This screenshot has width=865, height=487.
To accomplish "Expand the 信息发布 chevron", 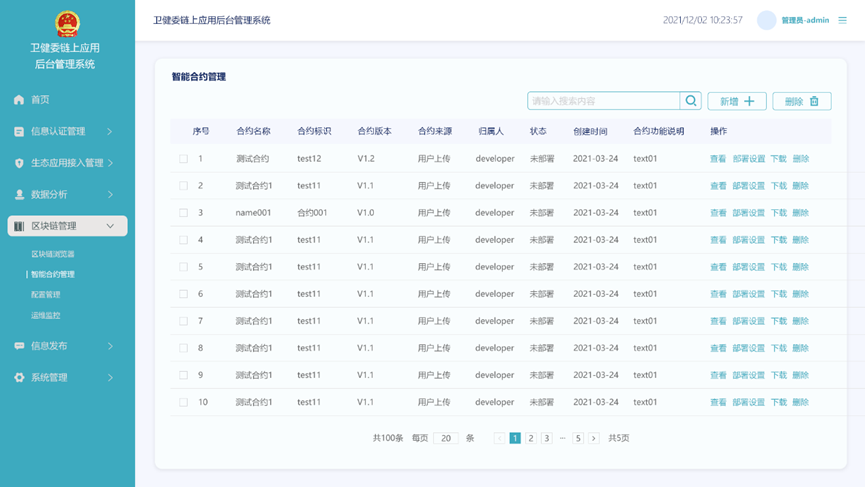I will (110, 346).
